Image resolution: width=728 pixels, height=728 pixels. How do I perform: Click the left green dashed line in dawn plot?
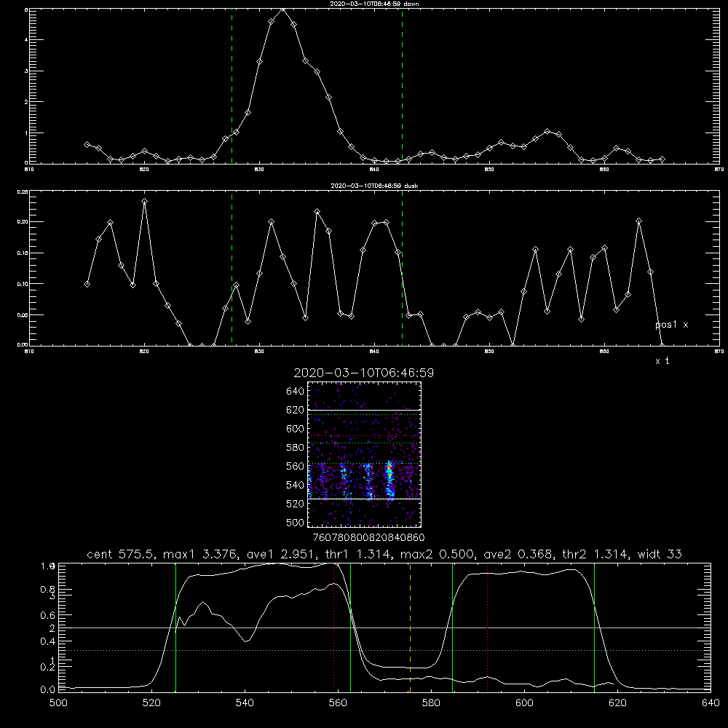coord(232,86)
